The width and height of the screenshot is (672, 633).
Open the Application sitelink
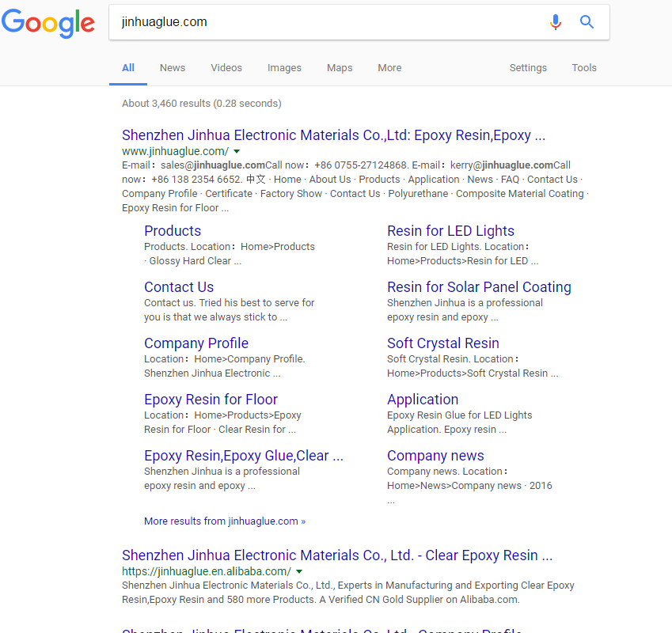[423, 399]
